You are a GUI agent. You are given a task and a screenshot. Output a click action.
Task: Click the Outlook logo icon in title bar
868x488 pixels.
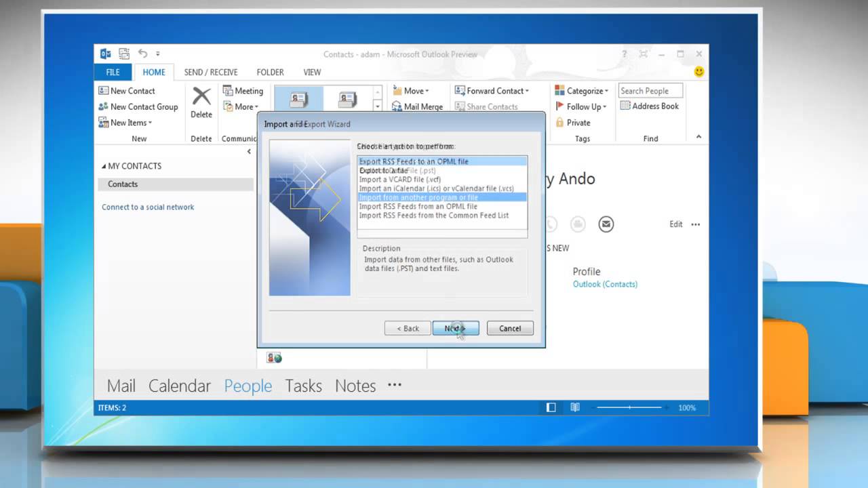tap(106, 54)
